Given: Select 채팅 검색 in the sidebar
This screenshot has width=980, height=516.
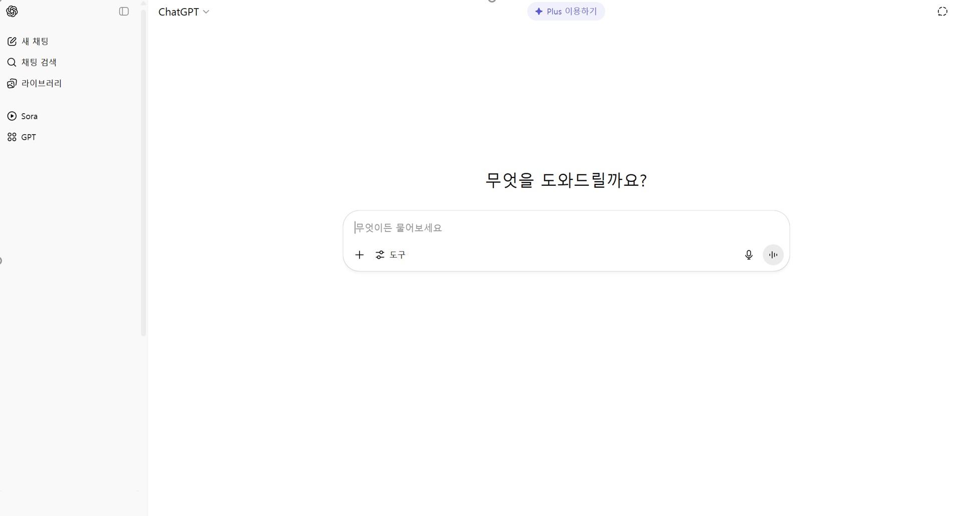Looking at the screenshot, I should 39,62.
